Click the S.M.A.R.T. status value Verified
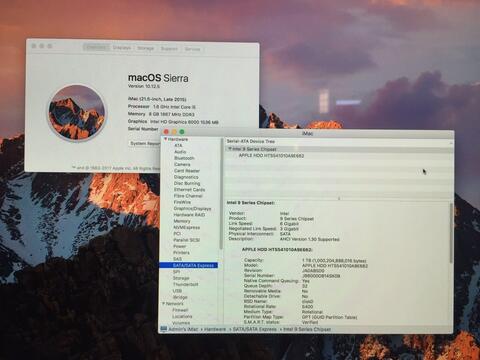Viewport: 480px width, 360px height. tap(310, 322)
